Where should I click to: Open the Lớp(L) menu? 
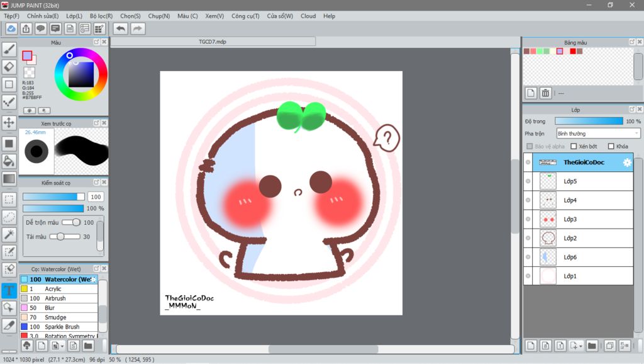click(x=74, y=16)
